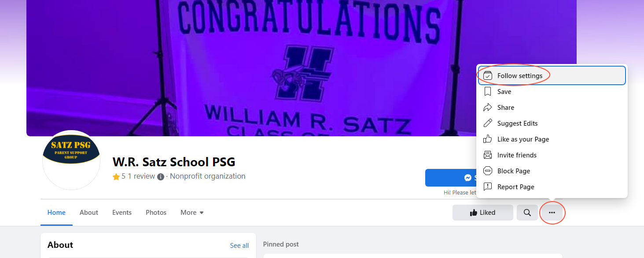Toggle the Liked button off

[483, 213]
